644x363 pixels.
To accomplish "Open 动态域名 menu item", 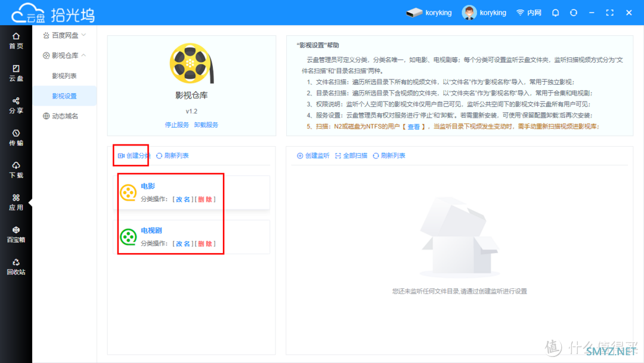I will coord(60,116).
